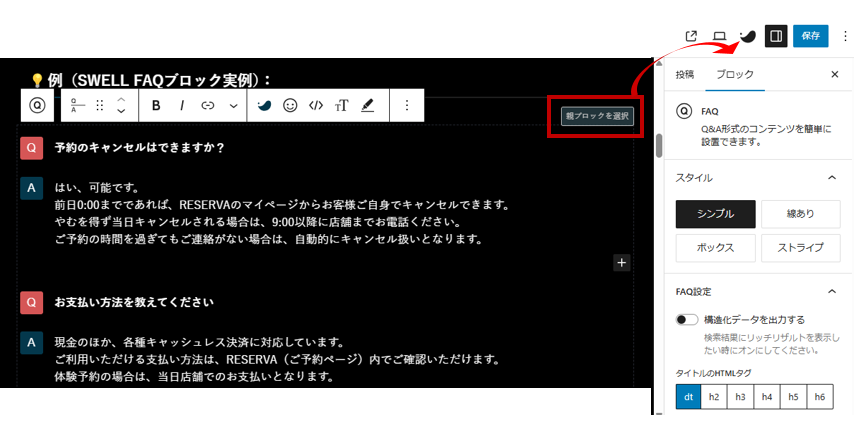The width and height of the screenshot is (857, 426).
Task: Insert a link with the link icon
Action: [208, 106]
